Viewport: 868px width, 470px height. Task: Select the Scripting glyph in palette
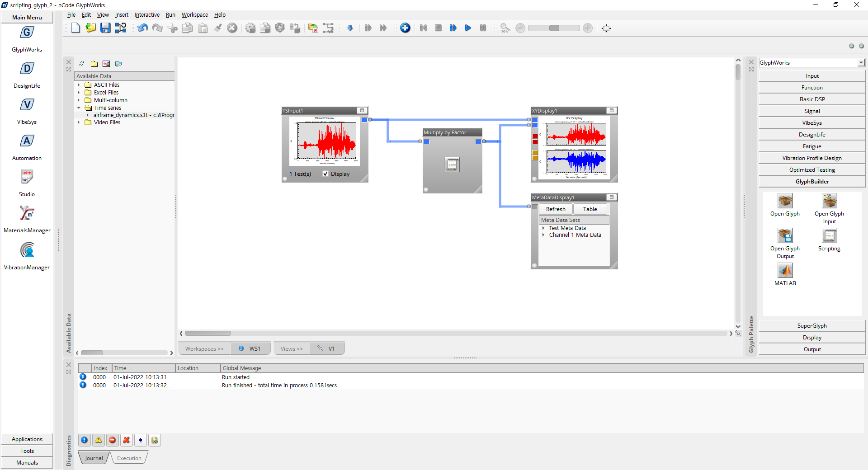829,236
